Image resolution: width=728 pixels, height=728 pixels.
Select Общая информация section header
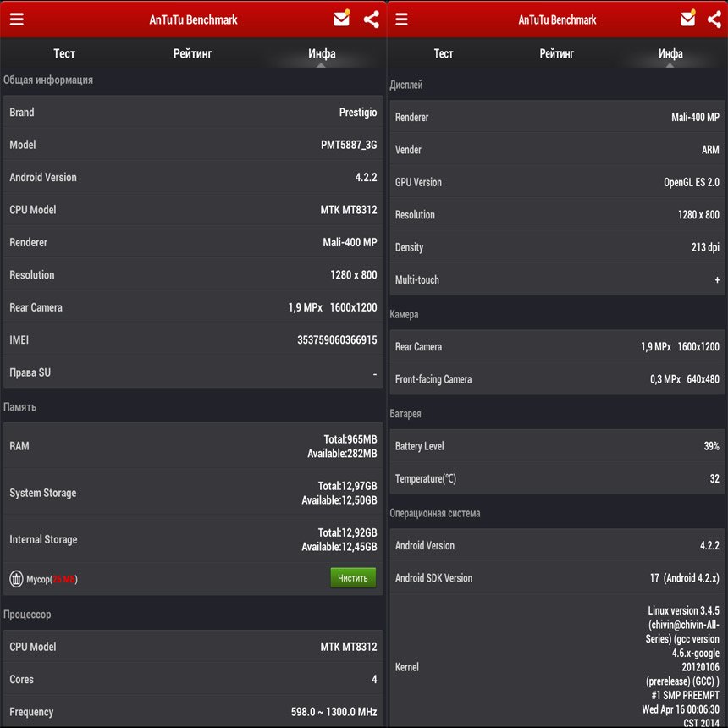point(48,80)
